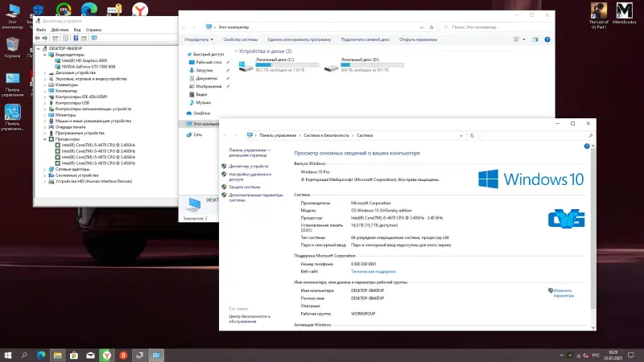Click Панель управления breadcrumb in System window
Image resolution: width=644 pixels, height=362 pixels.
coord(278,135)
